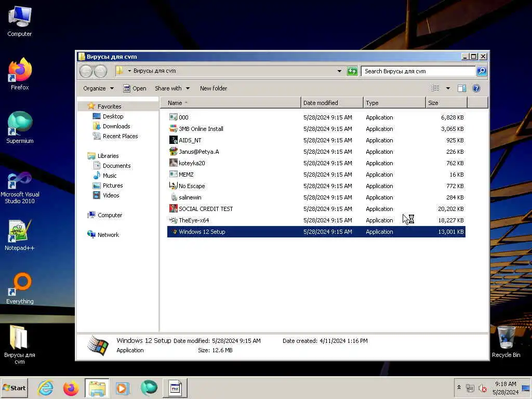Select the Windows 12 Setup file icon
The height and width of the screenshot is (399, 532).
[174, 232]
